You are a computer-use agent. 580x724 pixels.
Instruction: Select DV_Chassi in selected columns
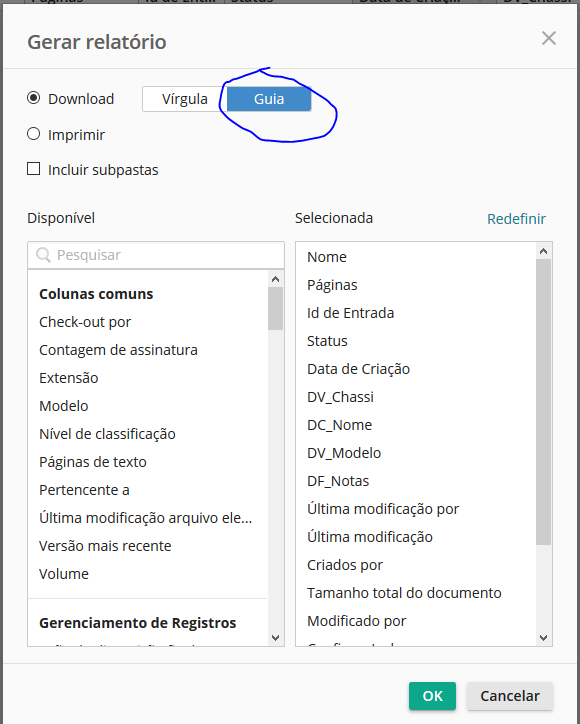(340, 397)
